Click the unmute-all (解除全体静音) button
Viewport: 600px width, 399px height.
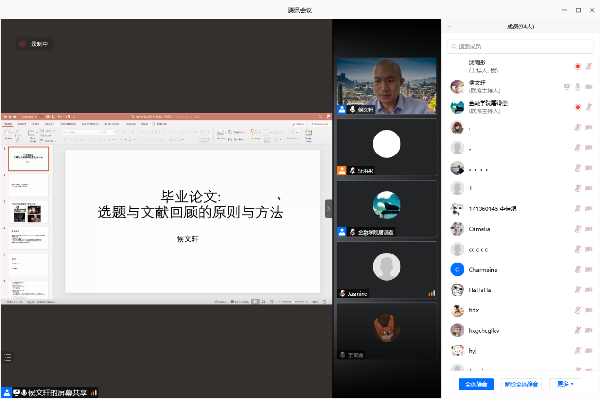(521, 384)
